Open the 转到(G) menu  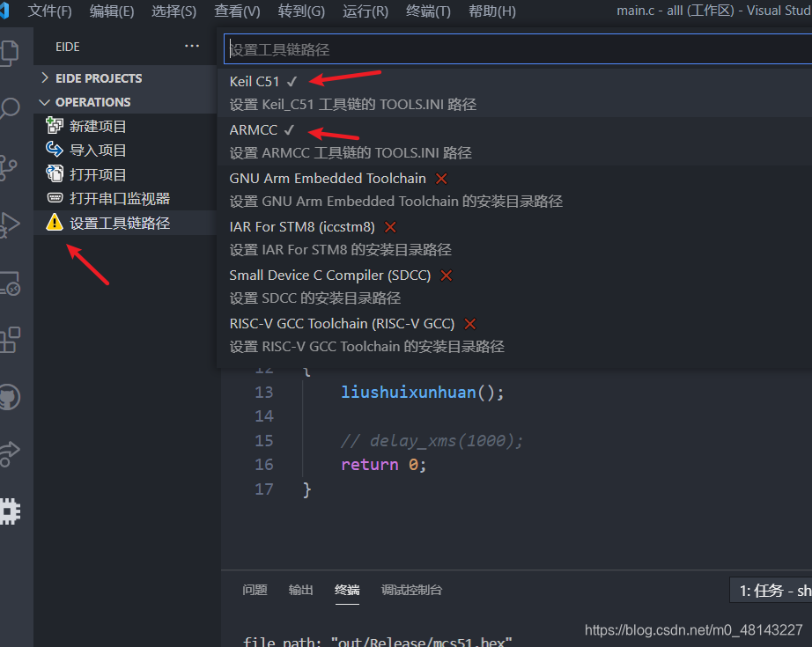301,11
